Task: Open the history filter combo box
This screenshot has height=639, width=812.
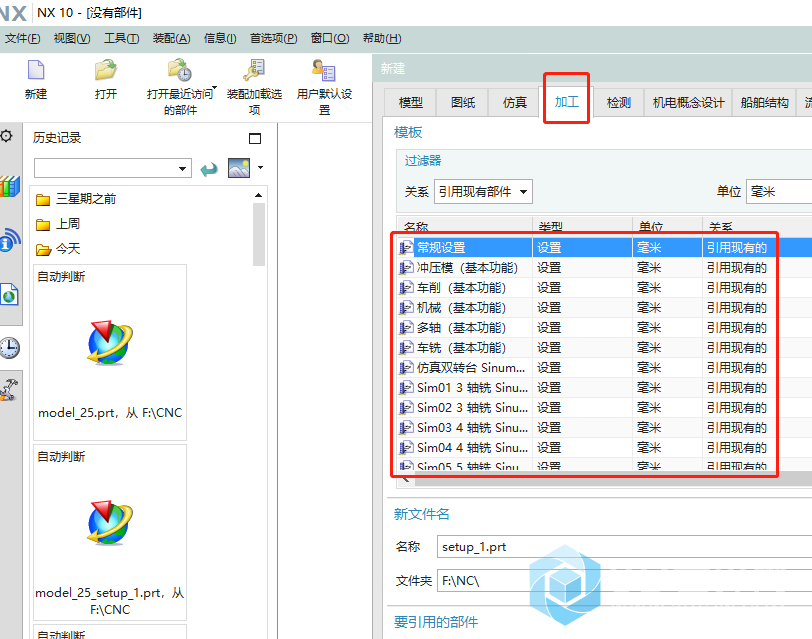Action: pos(112,168)
